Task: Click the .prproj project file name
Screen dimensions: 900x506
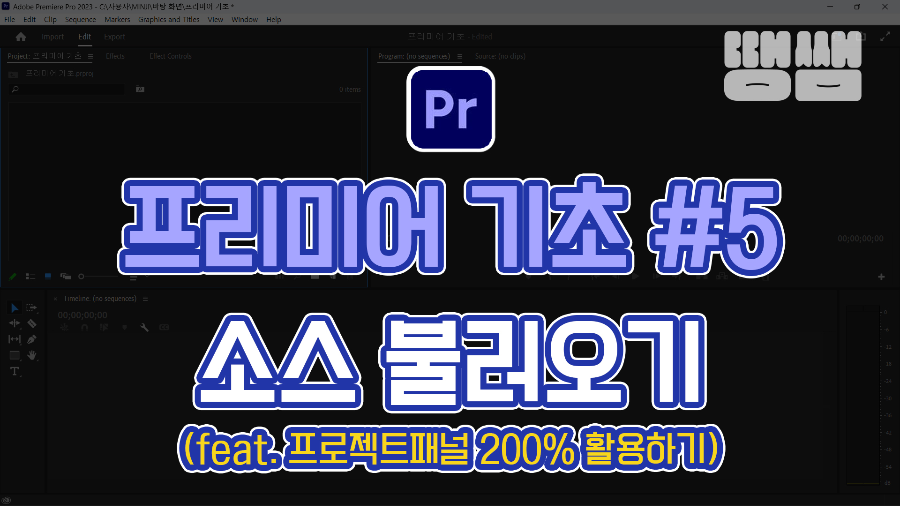Action: point(60,74)
